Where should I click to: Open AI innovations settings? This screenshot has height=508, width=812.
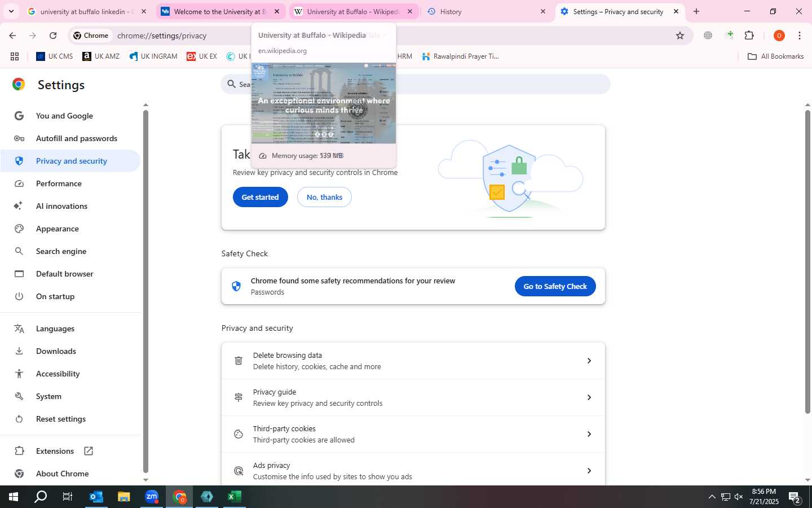pos(70,206)
